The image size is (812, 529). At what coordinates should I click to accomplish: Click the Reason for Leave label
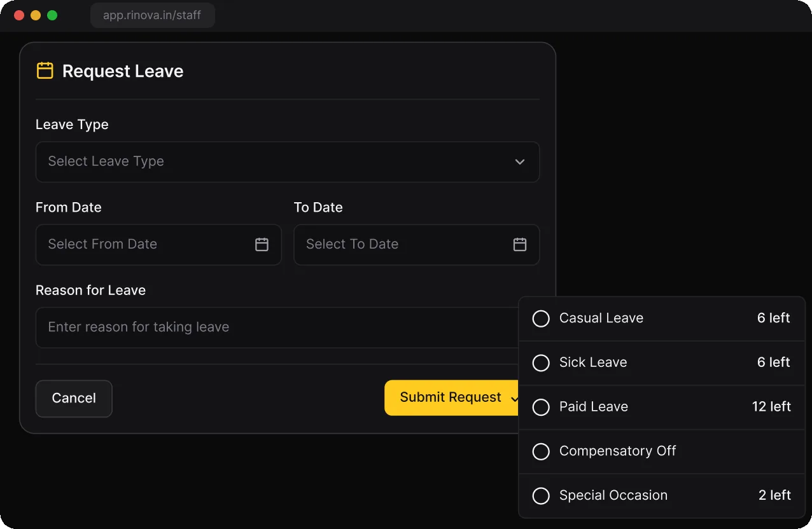(90, 290)
